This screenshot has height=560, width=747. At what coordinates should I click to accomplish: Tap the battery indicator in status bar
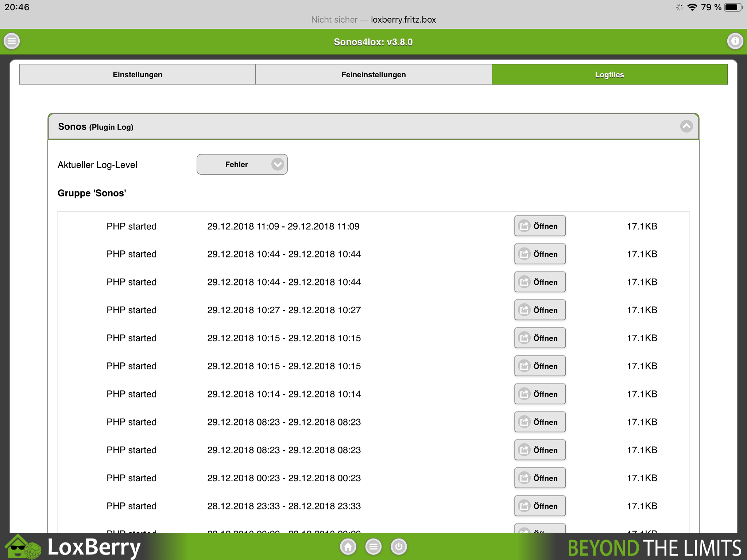click(x=732, y=7)
